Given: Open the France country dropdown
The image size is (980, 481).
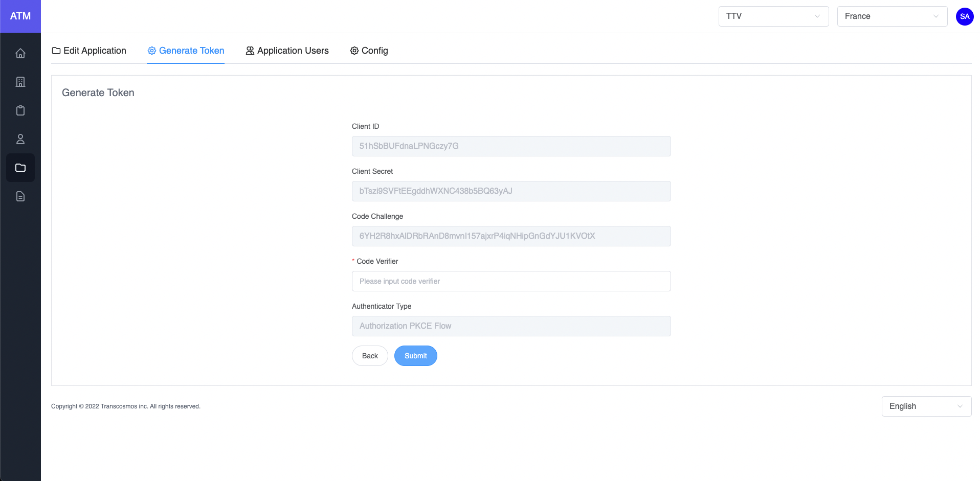Looking at the screenshot, I should tap(892, 16).
